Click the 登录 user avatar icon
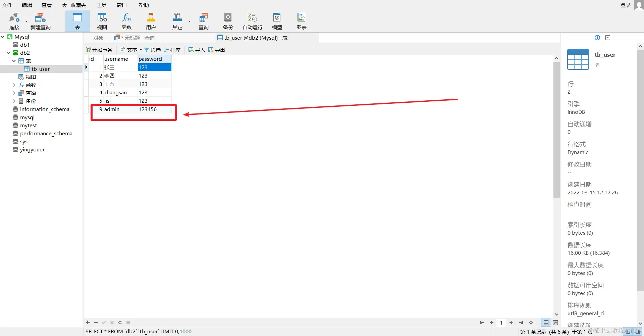The width and height of the screenshot is (644, 336). click(639, 5)
